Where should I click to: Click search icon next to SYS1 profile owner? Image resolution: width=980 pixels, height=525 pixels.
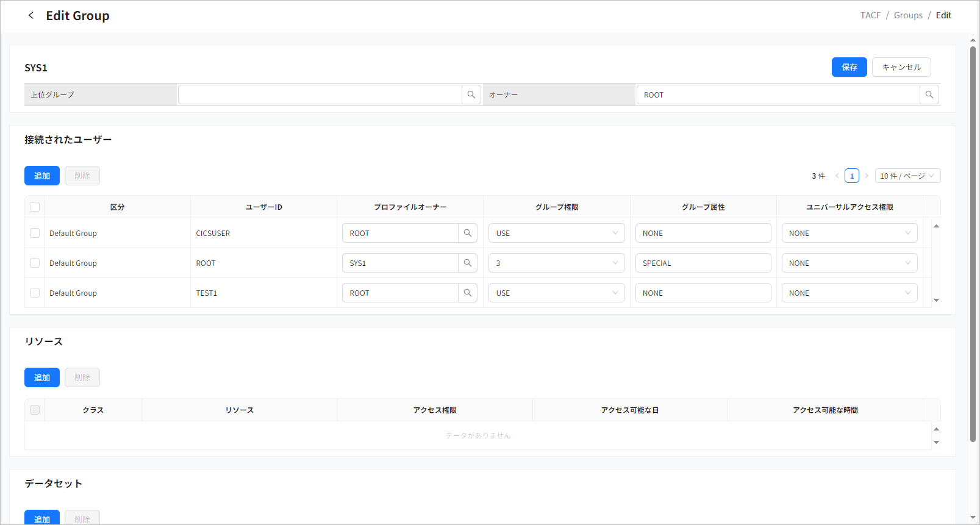pos(467,263)
